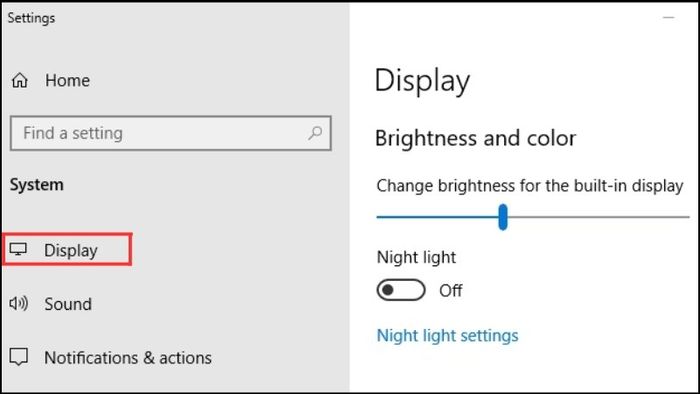700x394 pixels.
Task: Click the System section heading
Action: click(37, 185)
